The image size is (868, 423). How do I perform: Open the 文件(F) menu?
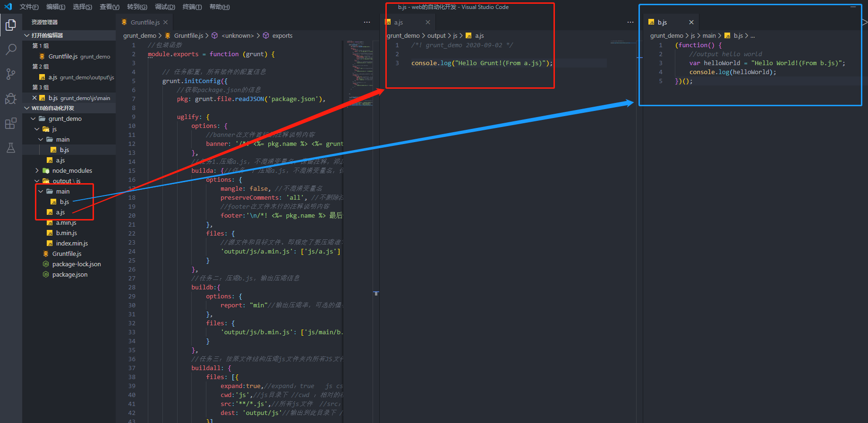coord(29,7)
